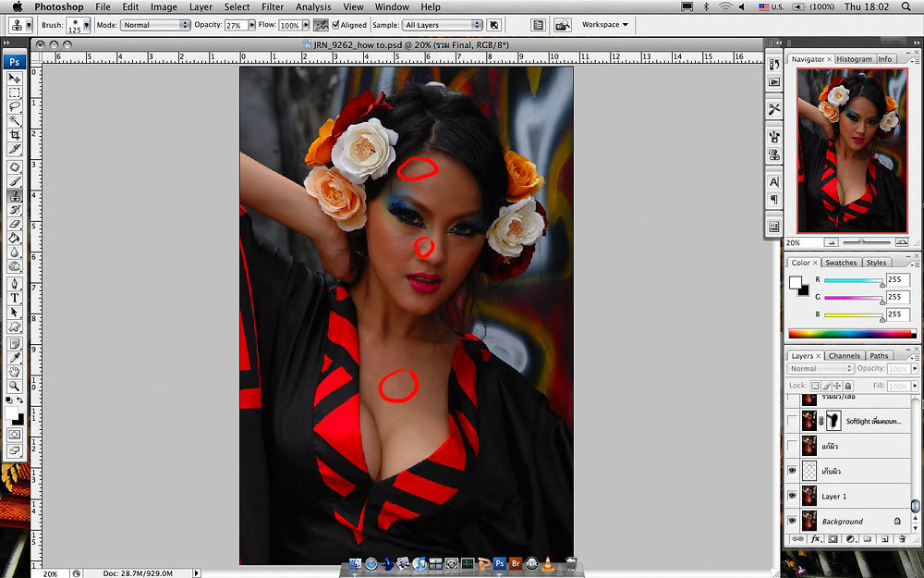The image size is (924, 578).
Task: Open the Character panel icon
Action: click(774, 182)
